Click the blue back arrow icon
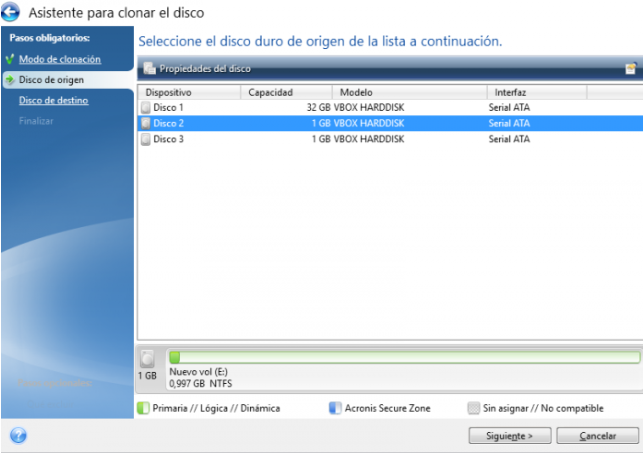643x453 pixels. coord(12,13)
